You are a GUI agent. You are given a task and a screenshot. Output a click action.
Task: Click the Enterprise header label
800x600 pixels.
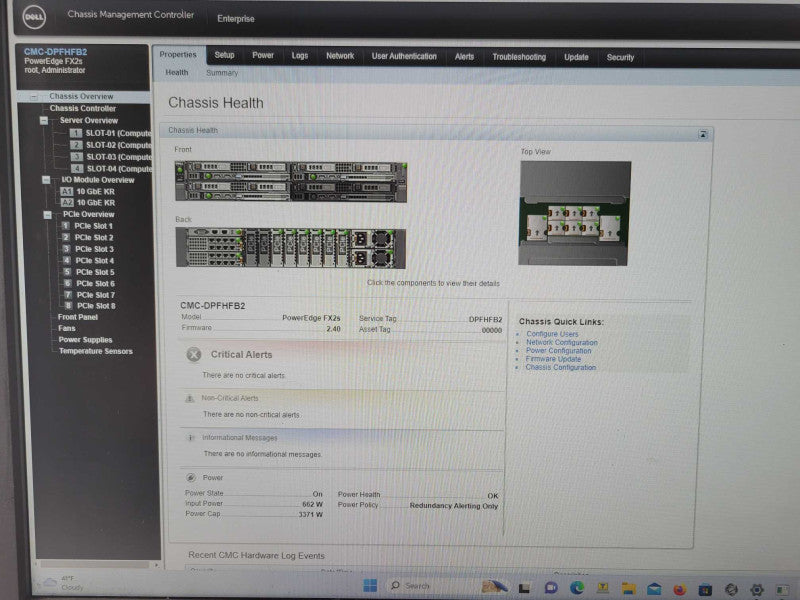(x=236, y=18)
